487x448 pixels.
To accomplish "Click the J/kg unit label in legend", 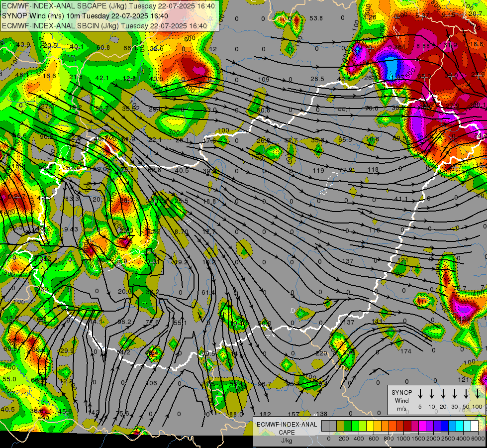I will coord(287,441).
